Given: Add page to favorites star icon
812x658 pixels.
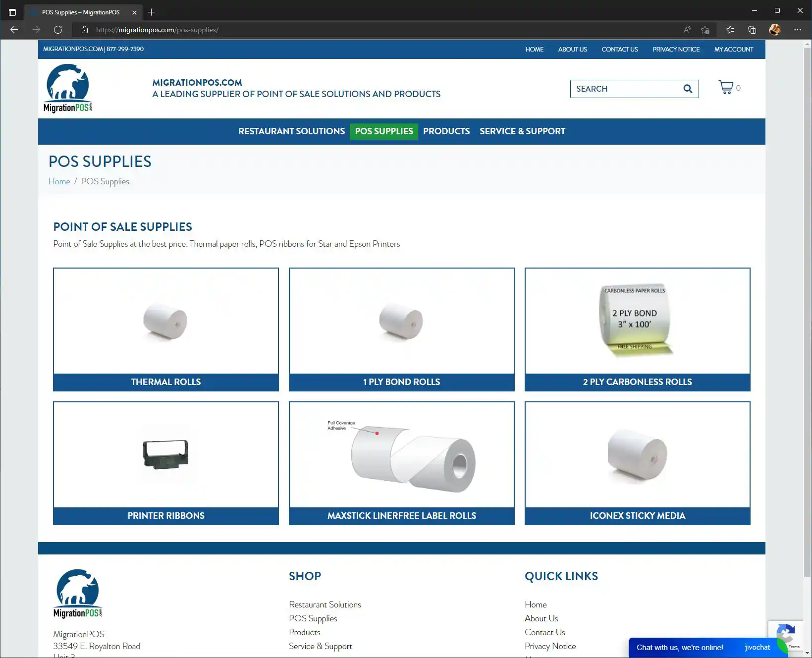Looking at the screenshot, I should coord(705,30).
